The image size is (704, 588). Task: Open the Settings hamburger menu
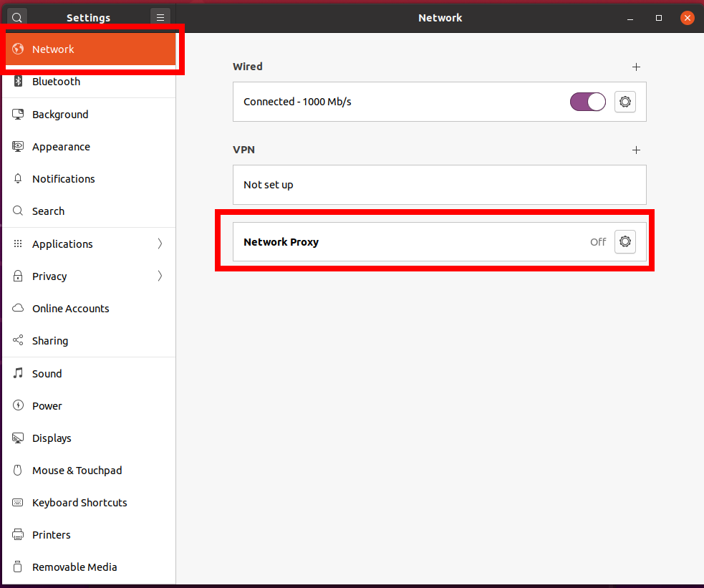[160, 16]
